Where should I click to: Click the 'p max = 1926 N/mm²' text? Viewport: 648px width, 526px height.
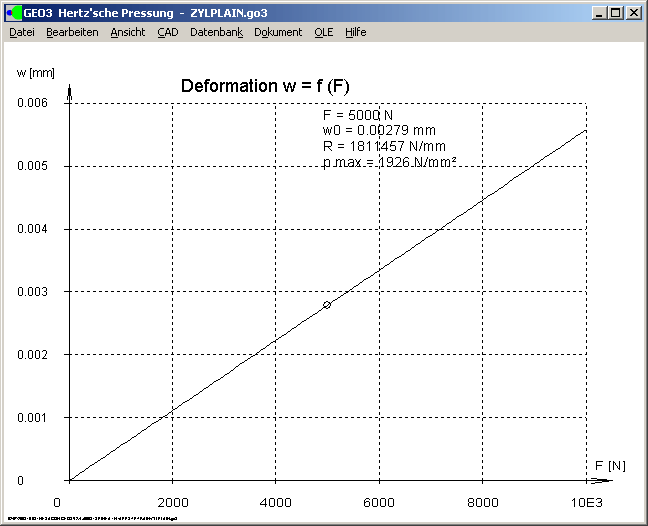pyautogui.click(x=389, y=161)
